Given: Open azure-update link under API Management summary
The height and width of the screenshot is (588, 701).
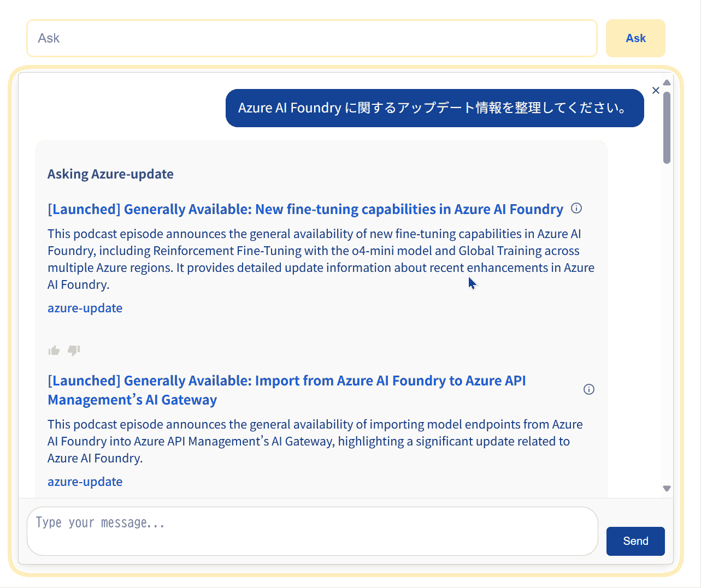Looking at the screenshot, I should coord(85,482).
